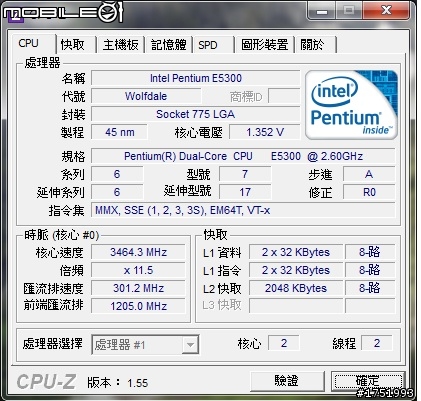
Task: Click the instruction set MMX, SSE field
Action: point(243,210)
